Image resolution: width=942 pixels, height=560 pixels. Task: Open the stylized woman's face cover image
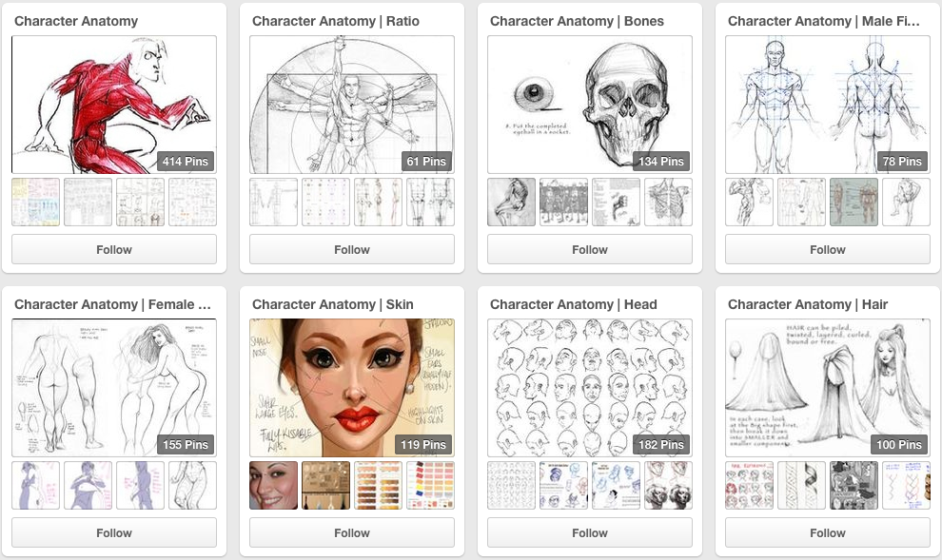click(x=352, y=388)
